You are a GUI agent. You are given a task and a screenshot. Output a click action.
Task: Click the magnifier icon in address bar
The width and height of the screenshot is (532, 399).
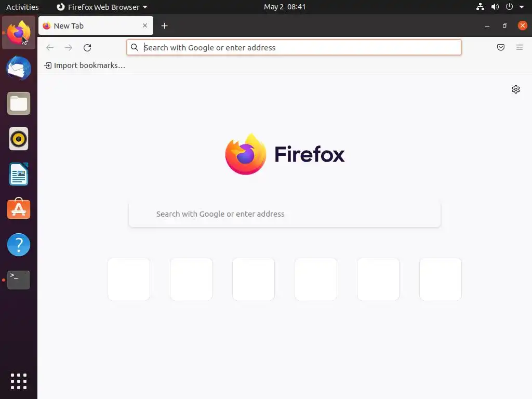[x=135, y=47]
